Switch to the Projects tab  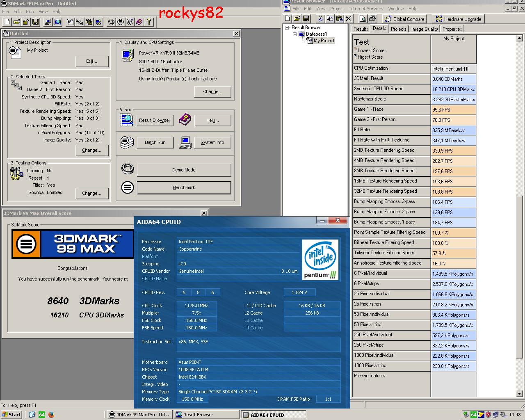coord(399,29)
